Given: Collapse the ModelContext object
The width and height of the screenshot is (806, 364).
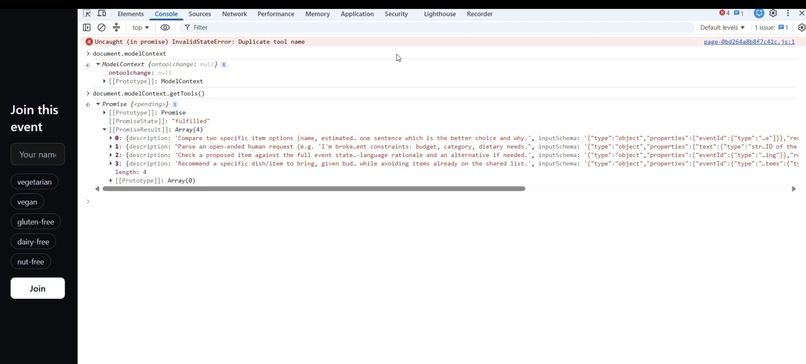Looking at the screenshot, I should pos(98,64).
